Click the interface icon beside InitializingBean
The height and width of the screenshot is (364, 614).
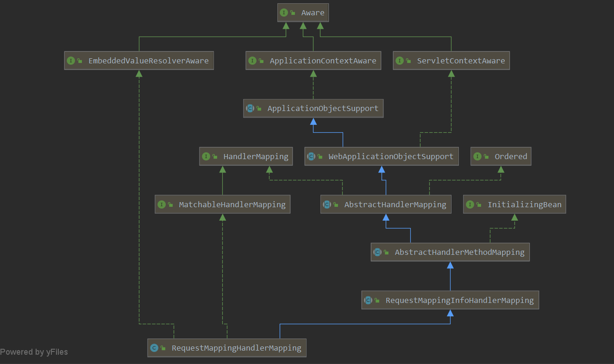(470, 204)
